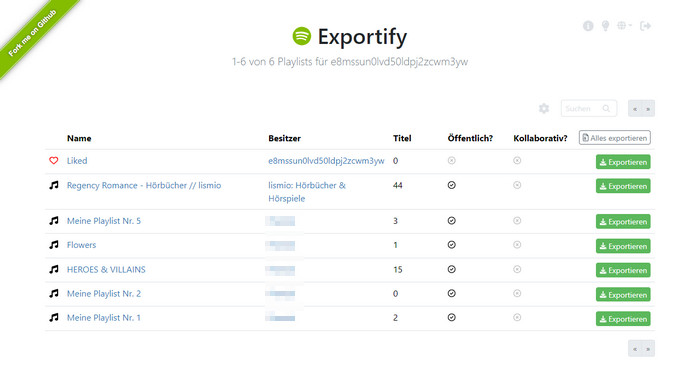Export the Liked playlist
700x387 pixels.
623,162
